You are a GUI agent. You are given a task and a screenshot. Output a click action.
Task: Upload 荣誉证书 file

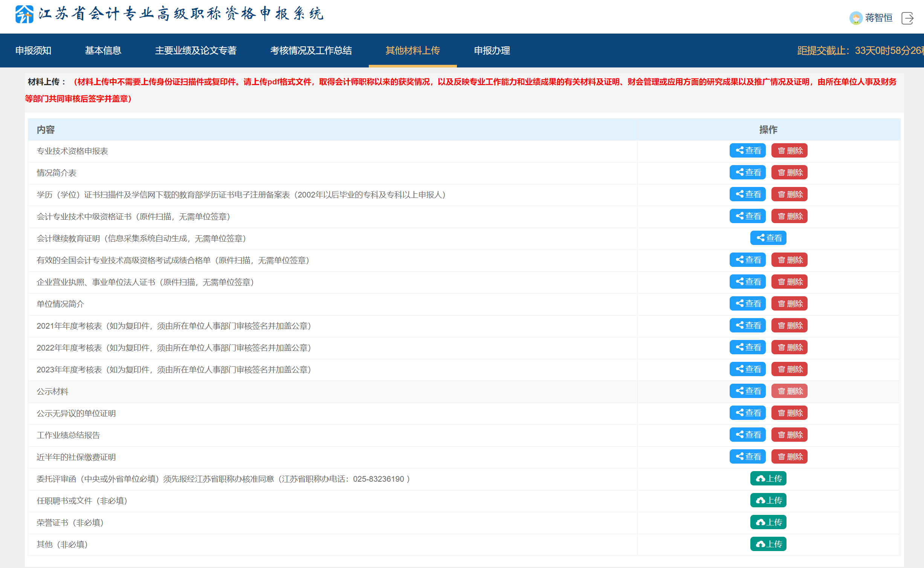pyautogui.click(x=768, y=522)
